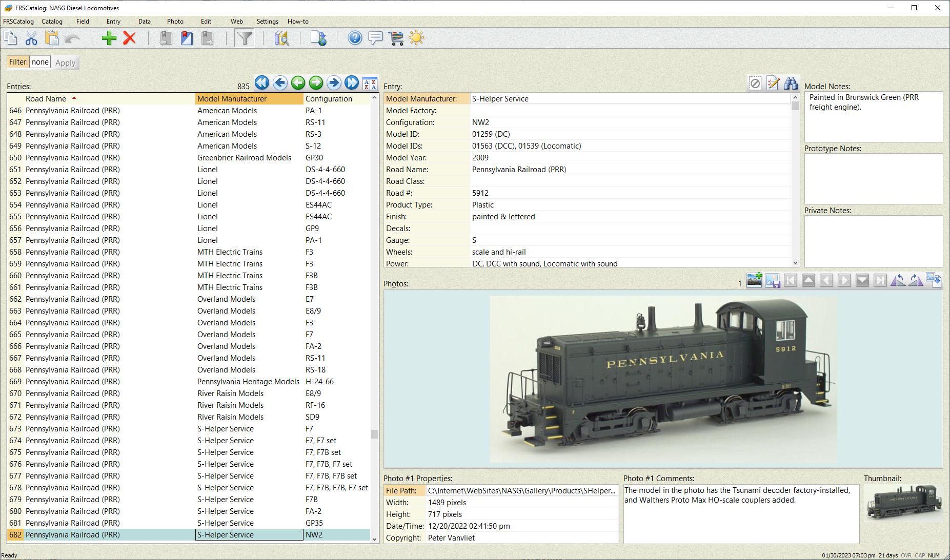
Task: Click the document with globe icon
Action: [318, 38]
